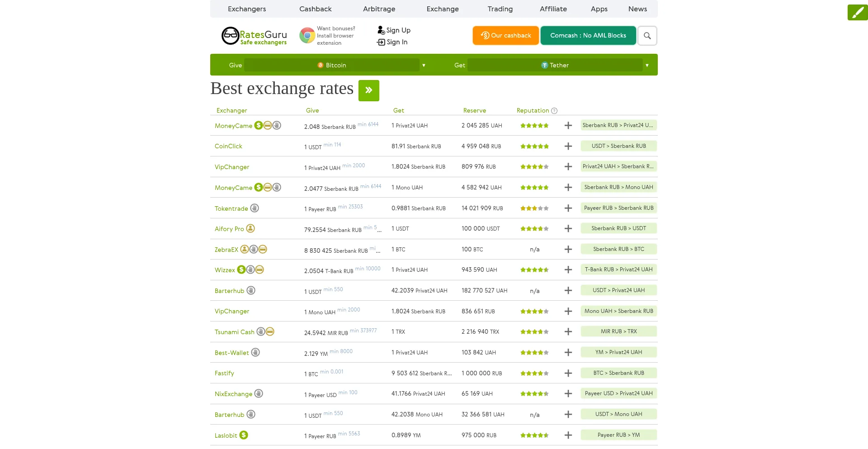Viewport: 868px width, 449px height.
Task: Click the Comcash No AML Blocks button
Action: 588,36
